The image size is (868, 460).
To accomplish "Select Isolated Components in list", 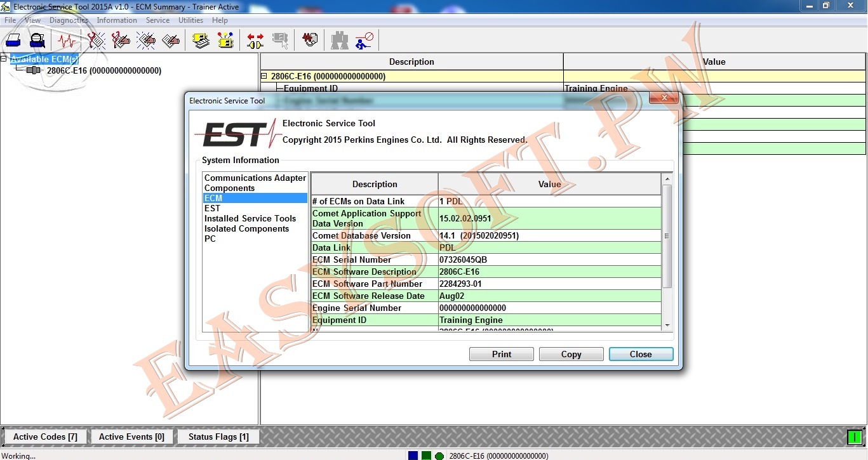I will pos(246,228).
